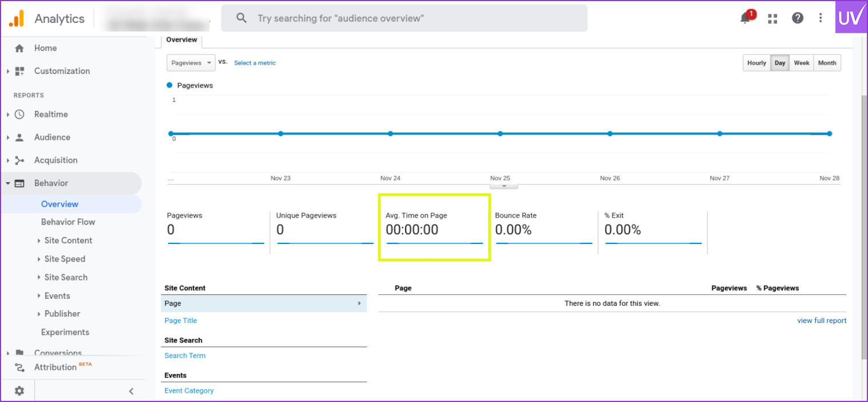The image size is (868, 402).
Task: Click the Attribution icon in sidebar
Action: [19, 368]
